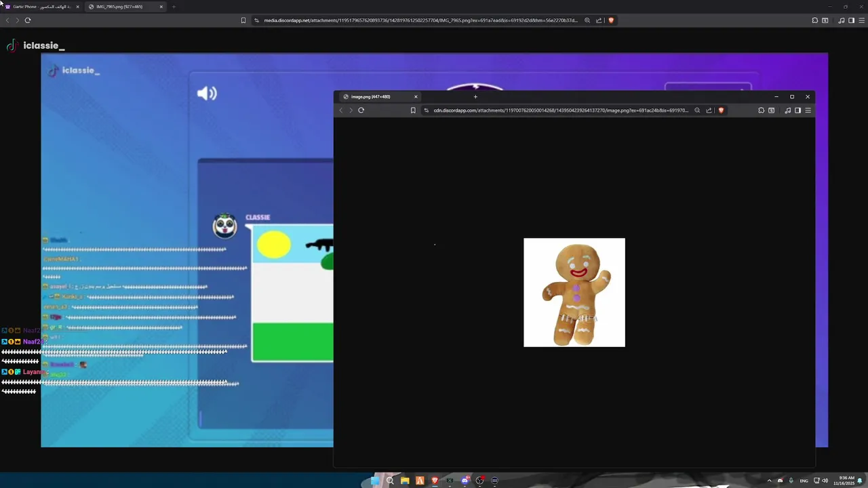Go forward in the image.png window
The width and height of the screenshot is (868, 488).
tap(351, 110)
